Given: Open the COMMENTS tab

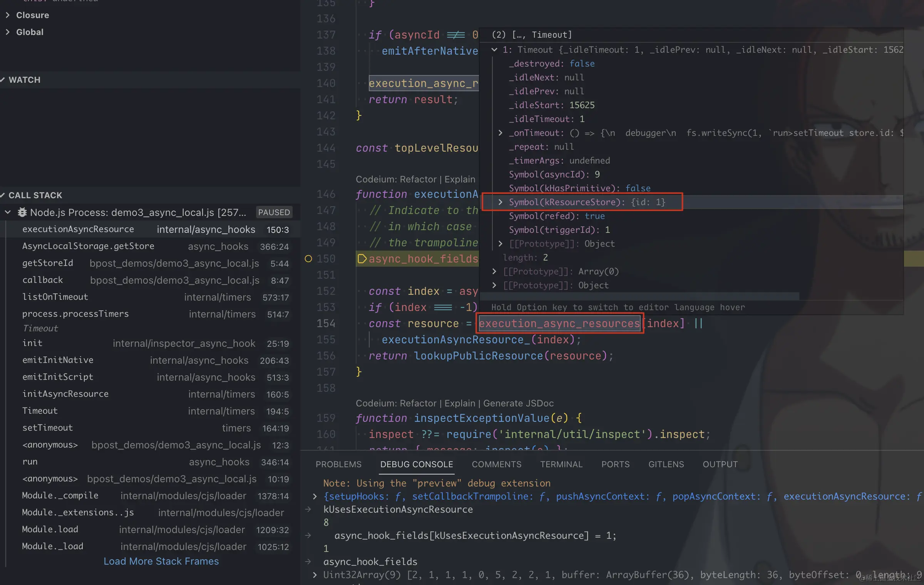Looking at the screenshot, I should [x=497, y=464].
